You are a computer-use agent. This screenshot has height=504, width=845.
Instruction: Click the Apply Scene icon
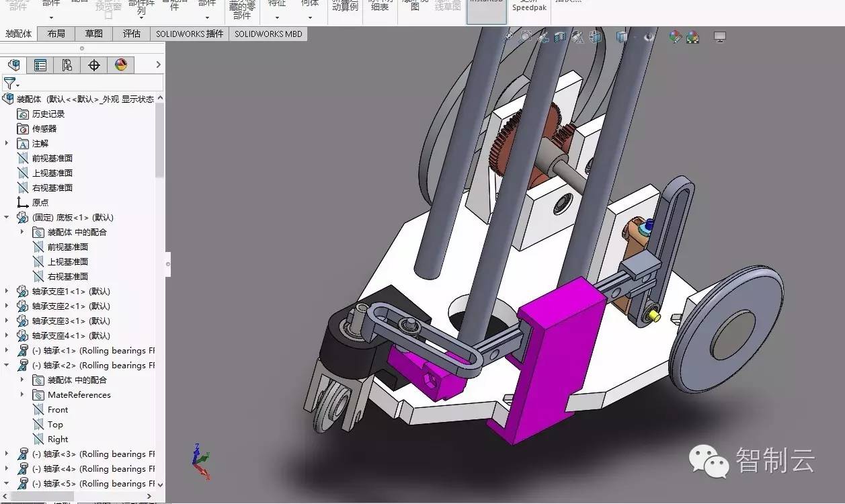click(x=692, y=37)
